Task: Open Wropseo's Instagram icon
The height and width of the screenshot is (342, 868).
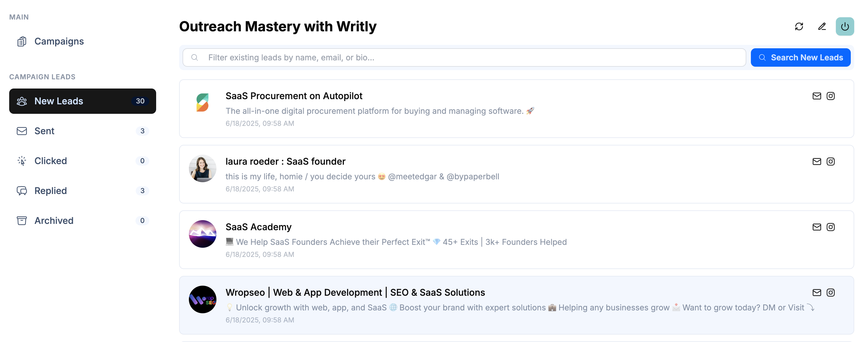Action: click(830, 292)
